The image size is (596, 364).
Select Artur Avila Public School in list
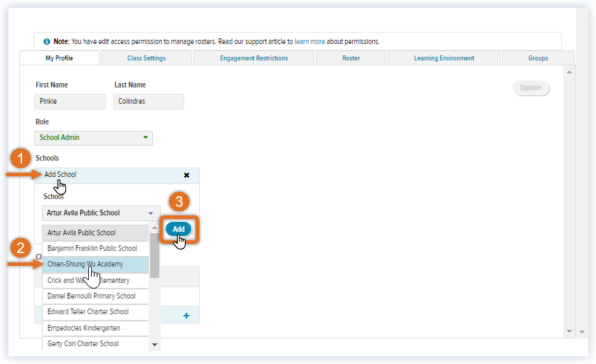(x=95, y=233)
